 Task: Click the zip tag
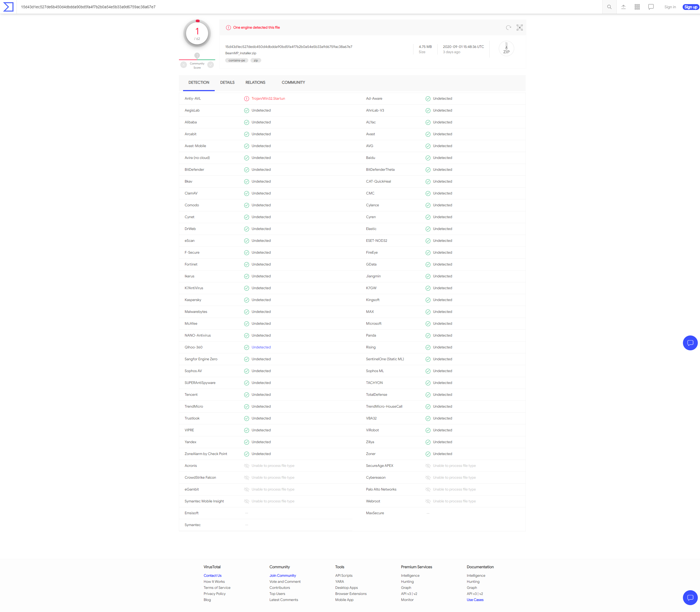click(x=256, y=60)
